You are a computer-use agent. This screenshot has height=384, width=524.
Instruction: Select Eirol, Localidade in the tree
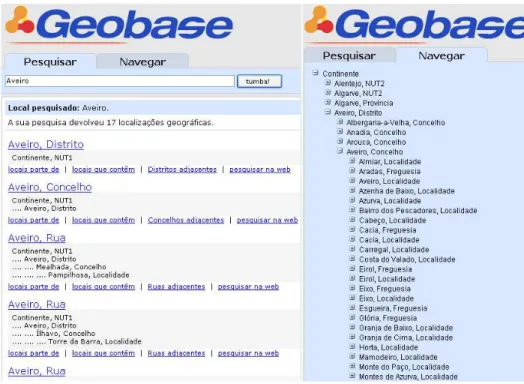[x=387, y=279]
